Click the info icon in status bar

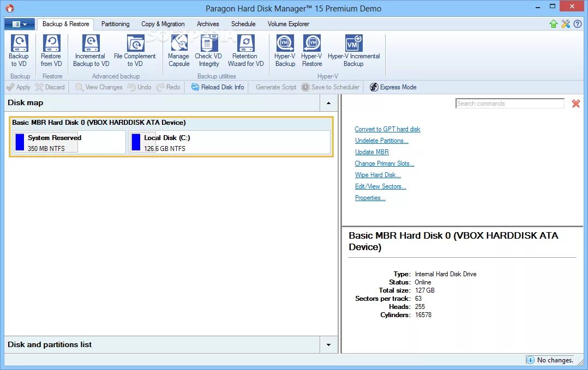pyautogui.click(x=530, y=360)
